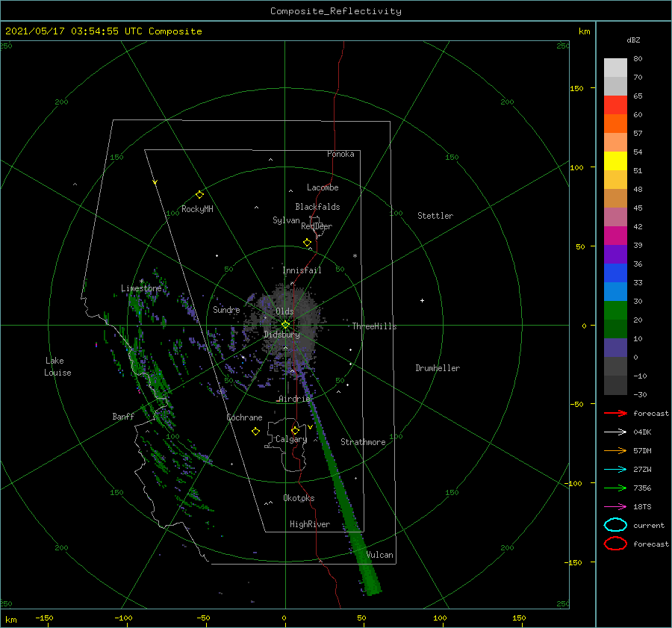
Task: Click the ThreeHills city label
Action: (x=374, y=326)
